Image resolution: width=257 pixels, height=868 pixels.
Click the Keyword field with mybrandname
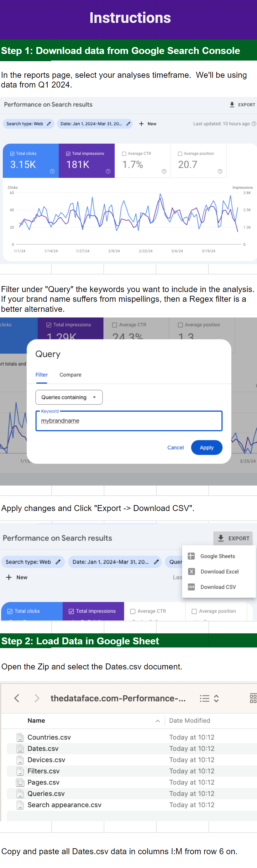pyautogui.click(x=129, y=421)
